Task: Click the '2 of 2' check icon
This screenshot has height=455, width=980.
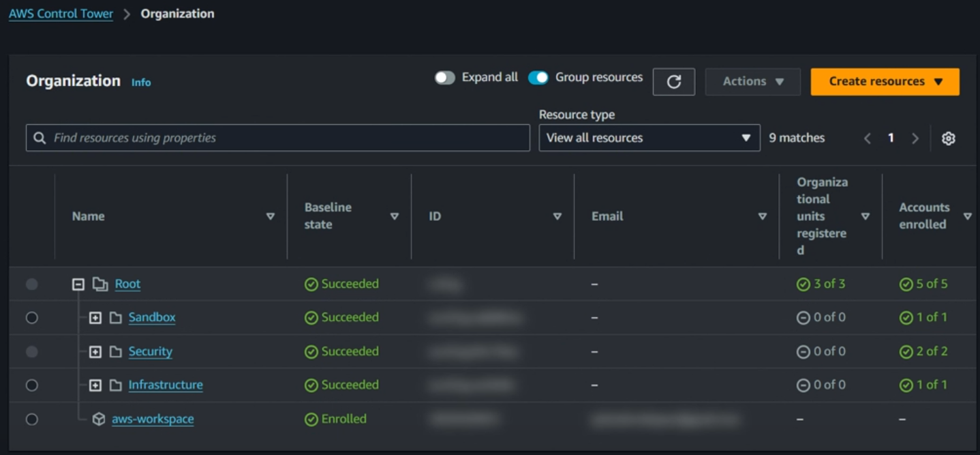Action: 906,352
